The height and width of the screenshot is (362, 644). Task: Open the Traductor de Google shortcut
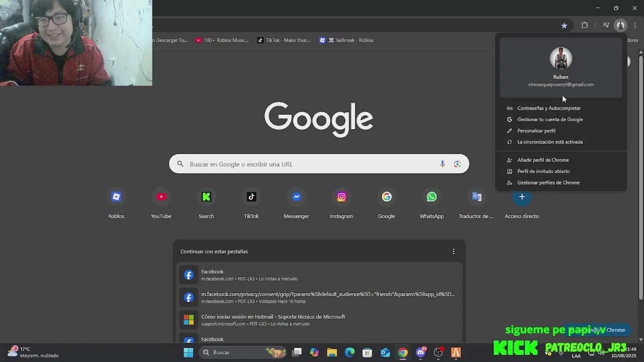point(476,204)
